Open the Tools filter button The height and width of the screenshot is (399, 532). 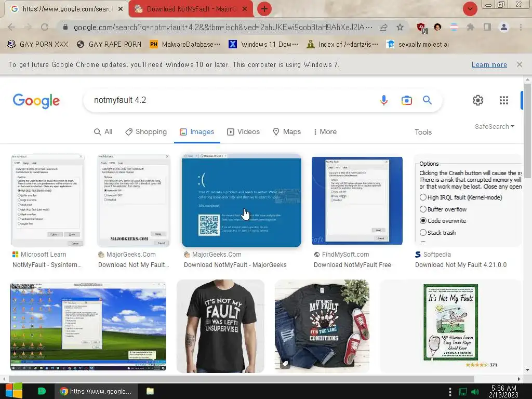pos(423,132)
